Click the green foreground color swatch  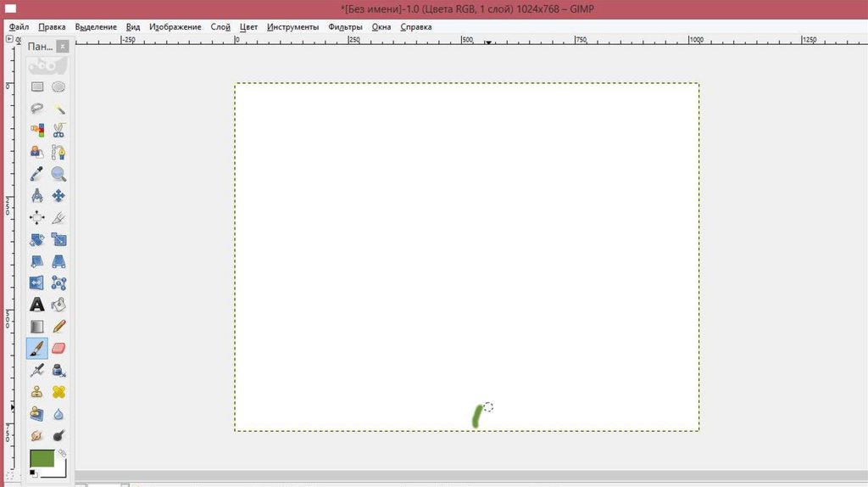tap(42, 458)
